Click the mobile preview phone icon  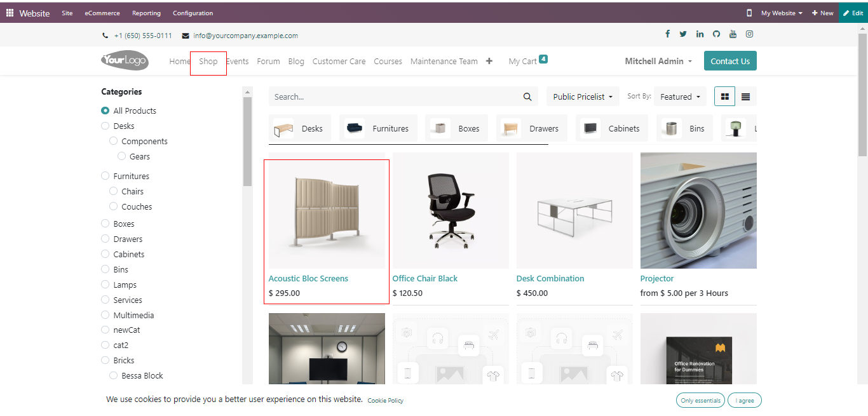pos(749,13)
